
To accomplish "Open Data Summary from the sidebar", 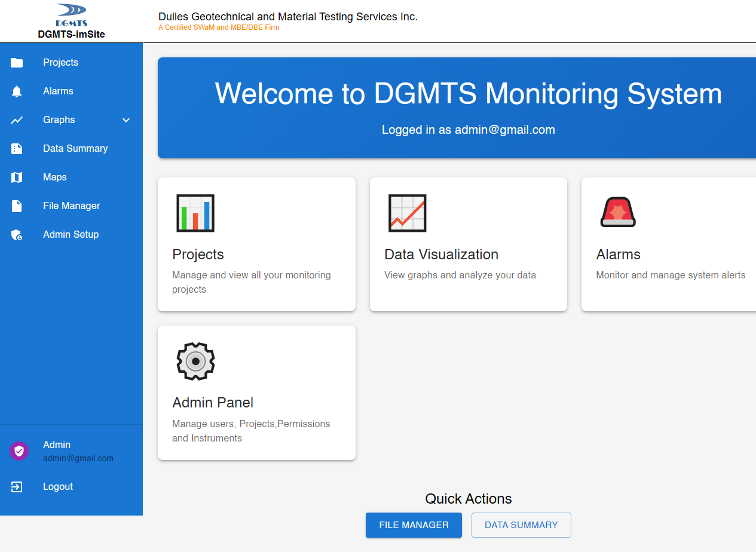I will (75, 149).
